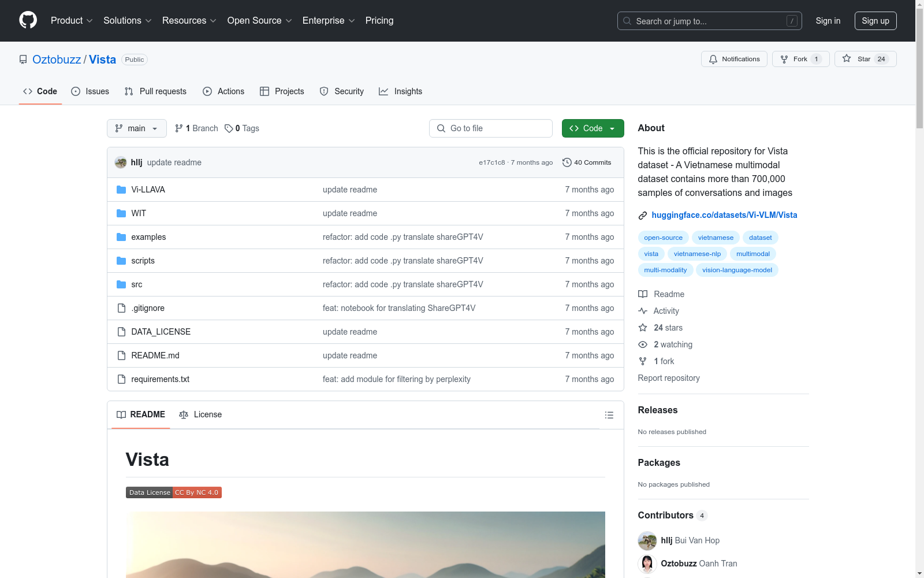Image resolution: width=924 pixels, height=578 pixels.
Task: Click the Sign up button
Action: pyautogui.click(x=875, y=21)
